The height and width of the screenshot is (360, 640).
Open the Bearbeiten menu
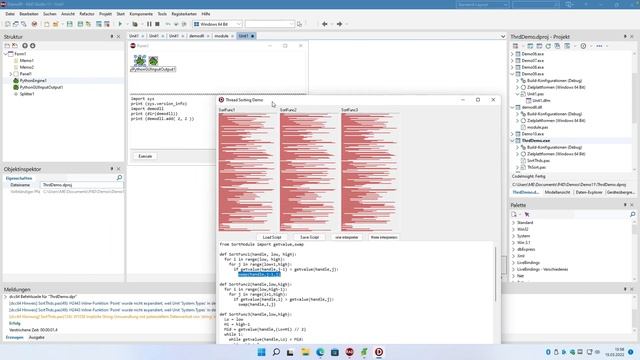point(29,14)
